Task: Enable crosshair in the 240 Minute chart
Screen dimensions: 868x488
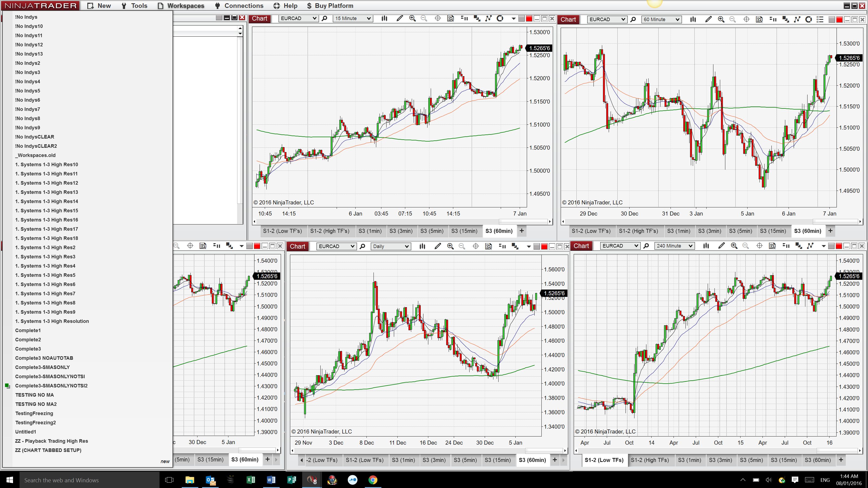Action: (x=759, y=246)
